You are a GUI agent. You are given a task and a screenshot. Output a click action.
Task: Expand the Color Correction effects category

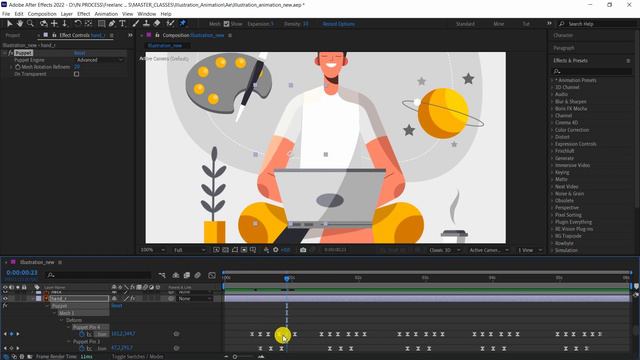pyautogui.click(x=552, y=130)
